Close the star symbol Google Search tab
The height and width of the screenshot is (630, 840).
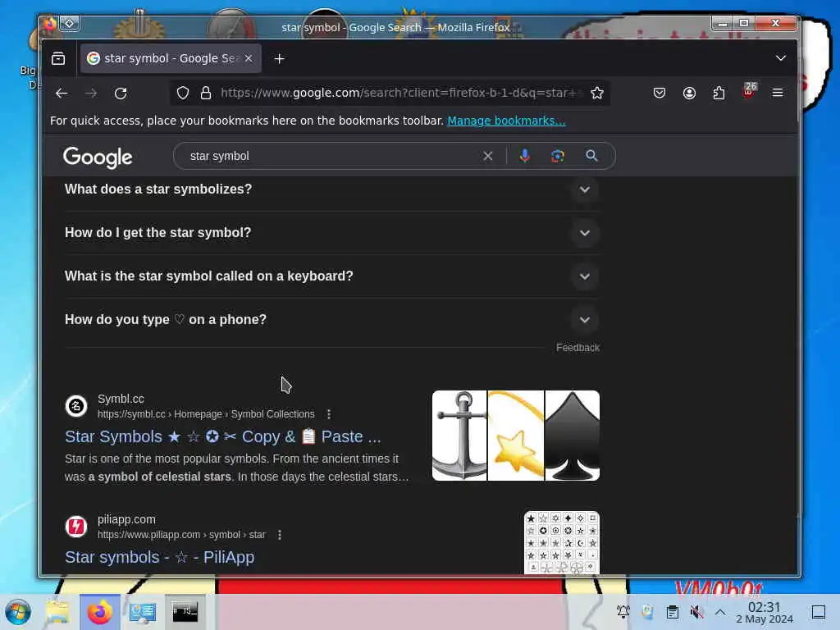pyautogui.click(x=249, y=58)
